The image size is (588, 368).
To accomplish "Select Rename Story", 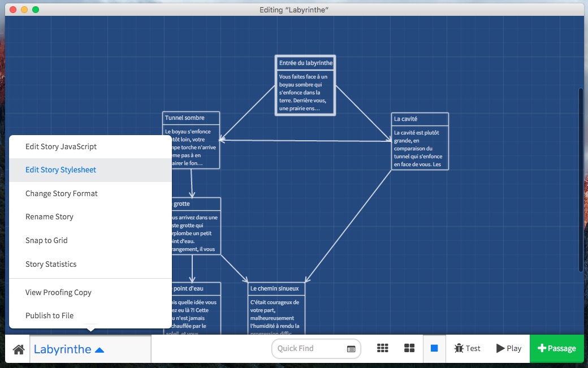I will (49, 217).
